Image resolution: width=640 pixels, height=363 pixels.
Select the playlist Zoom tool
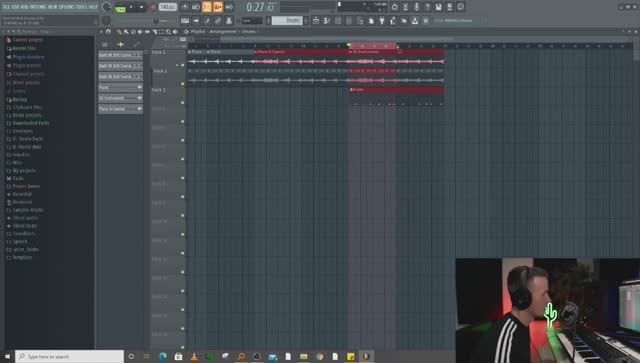168,31
